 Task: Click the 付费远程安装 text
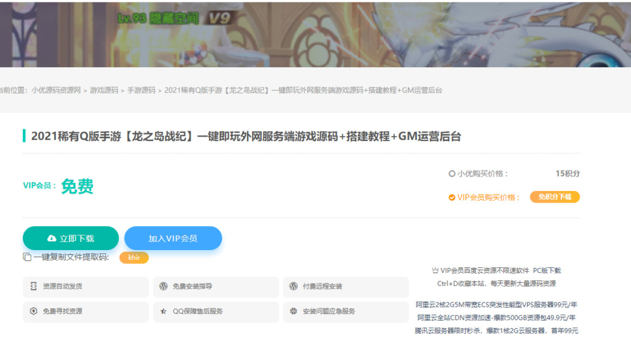(x=322, y=286)
